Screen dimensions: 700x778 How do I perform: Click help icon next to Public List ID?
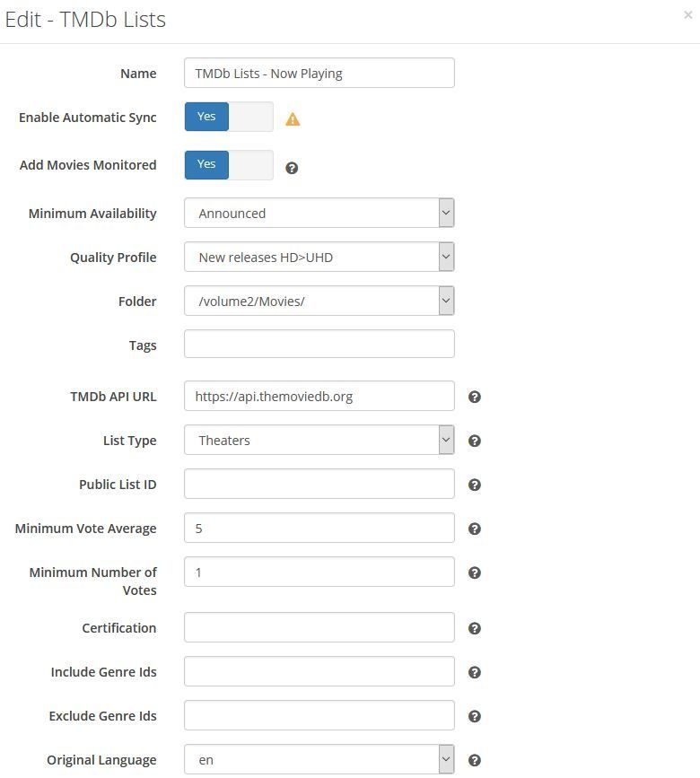tap(475, 485)
